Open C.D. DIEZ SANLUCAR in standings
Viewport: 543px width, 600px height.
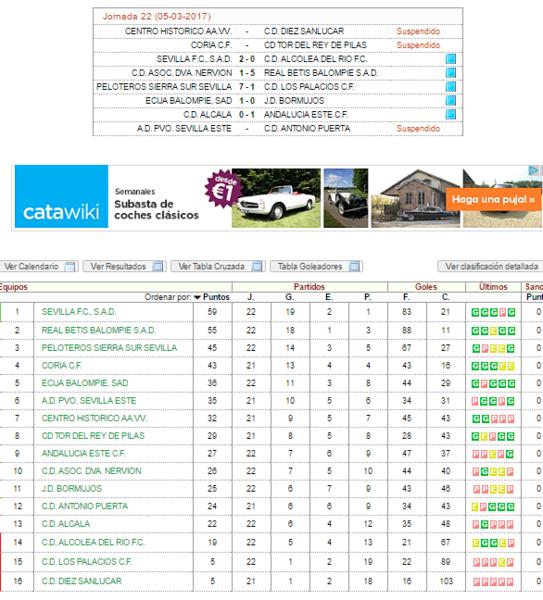point(81,581)
